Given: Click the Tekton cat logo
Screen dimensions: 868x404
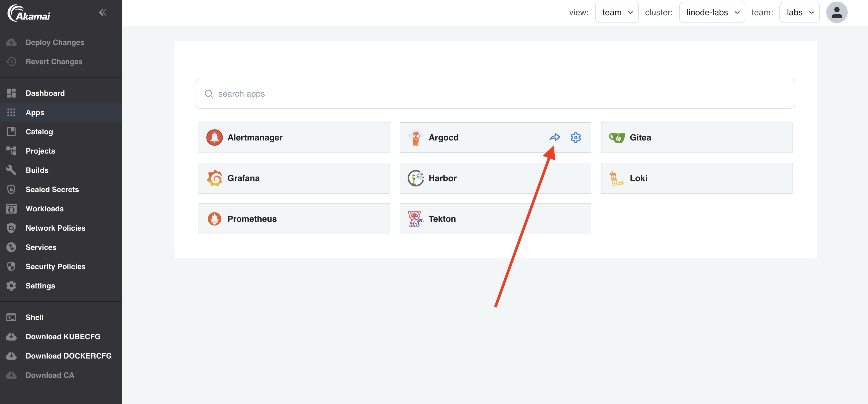Looking at the screenshot, I should pyautogui.click(x=416, y=219).
